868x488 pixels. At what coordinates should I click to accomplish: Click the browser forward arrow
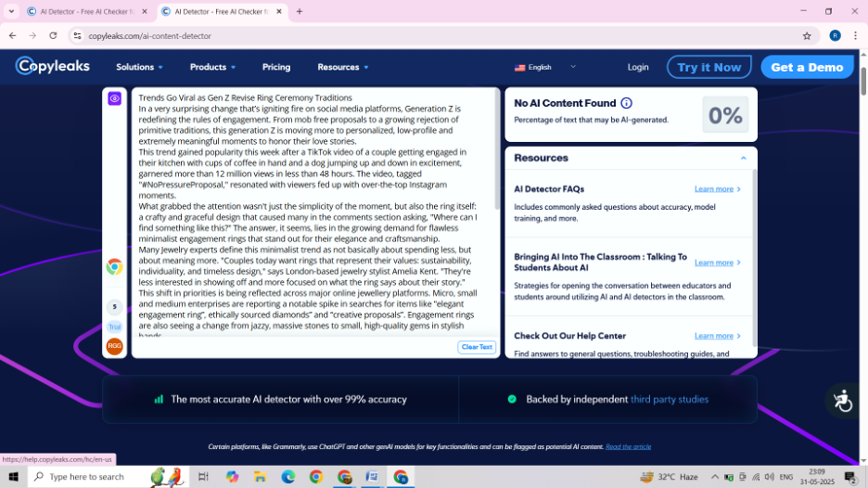[32, 35]
